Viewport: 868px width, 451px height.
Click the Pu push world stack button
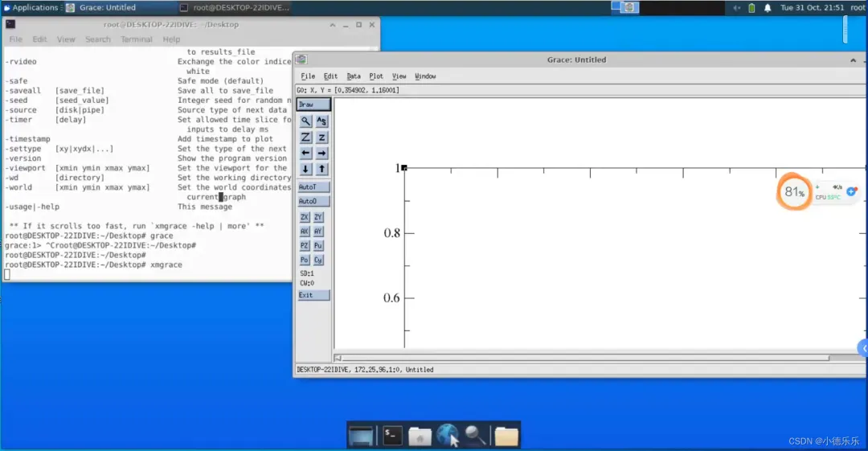tap(317, 245)
